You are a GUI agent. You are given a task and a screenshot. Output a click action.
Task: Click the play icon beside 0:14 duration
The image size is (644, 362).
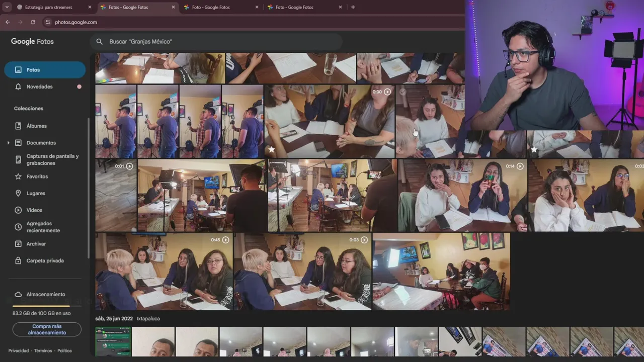520,166
